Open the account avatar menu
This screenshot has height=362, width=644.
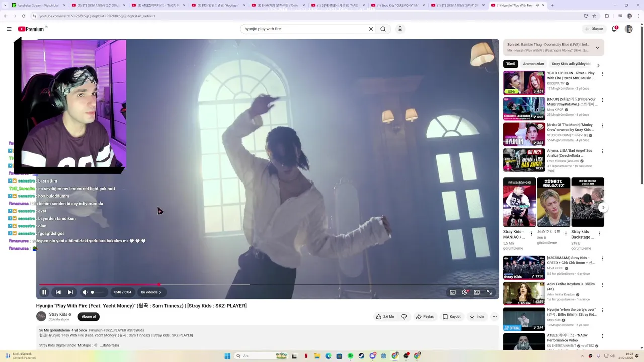click(629, 29)
